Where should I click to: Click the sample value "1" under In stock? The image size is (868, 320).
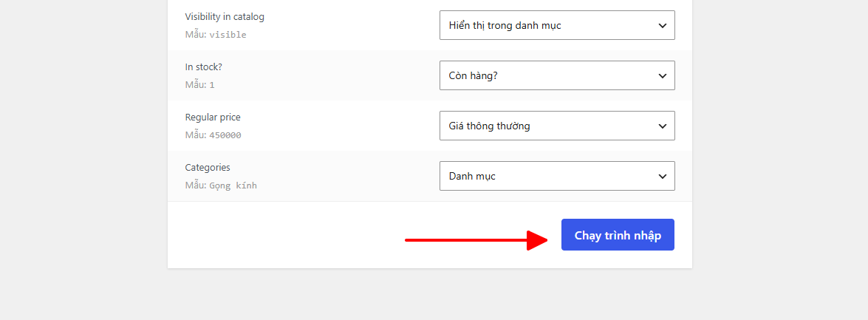pyautogui.click(x=211, y=85)
